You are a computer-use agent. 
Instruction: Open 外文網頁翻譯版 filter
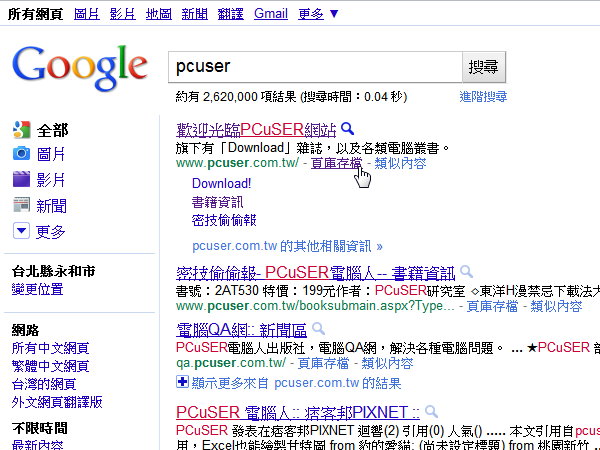tap(57, 402)
